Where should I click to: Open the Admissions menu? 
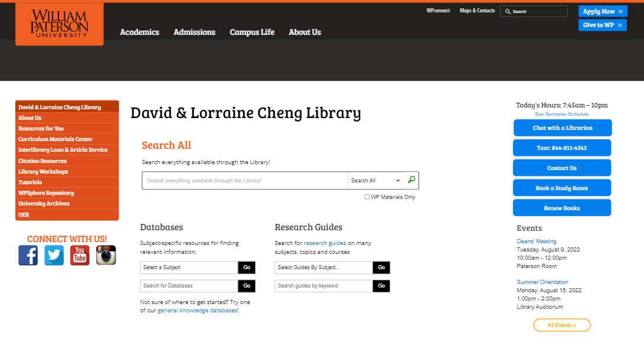click(194, 32)
